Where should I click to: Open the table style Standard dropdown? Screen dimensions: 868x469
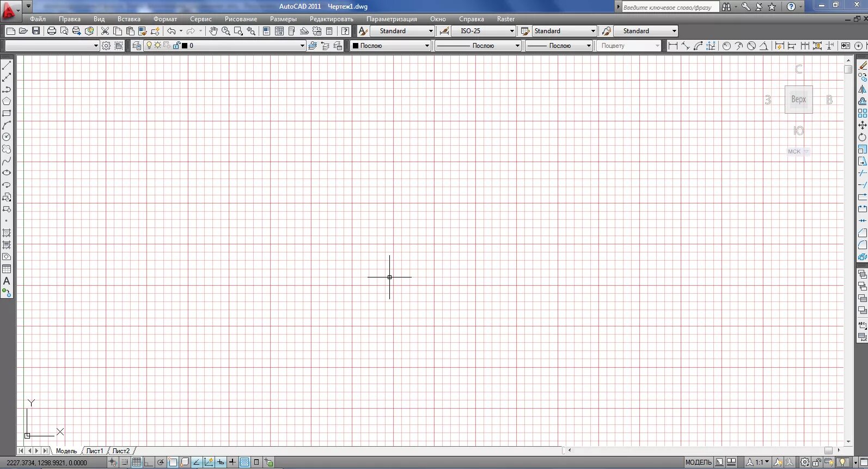click(564, 31)
